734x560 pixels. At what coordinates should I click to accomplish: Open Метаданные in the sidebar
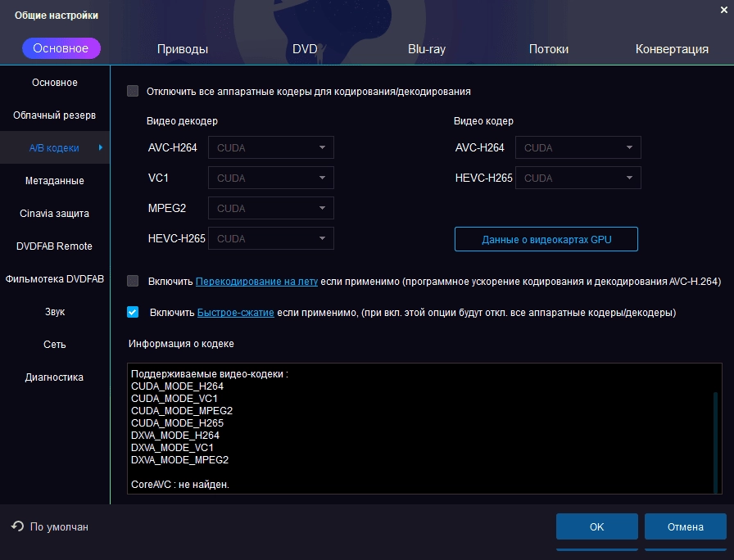coord(55,181)
